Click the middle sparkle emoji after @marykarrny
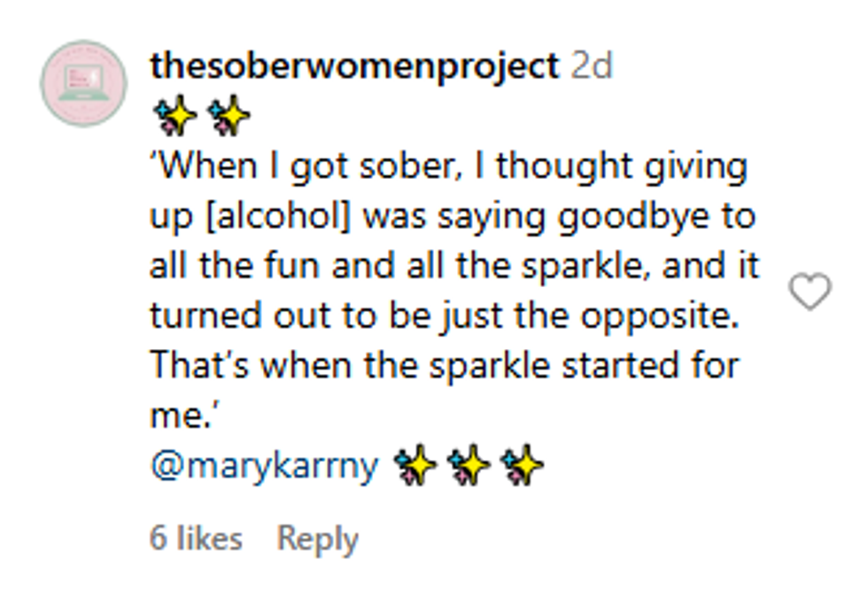The height and width of the screenshot is (591, 868). pos(469,465)
